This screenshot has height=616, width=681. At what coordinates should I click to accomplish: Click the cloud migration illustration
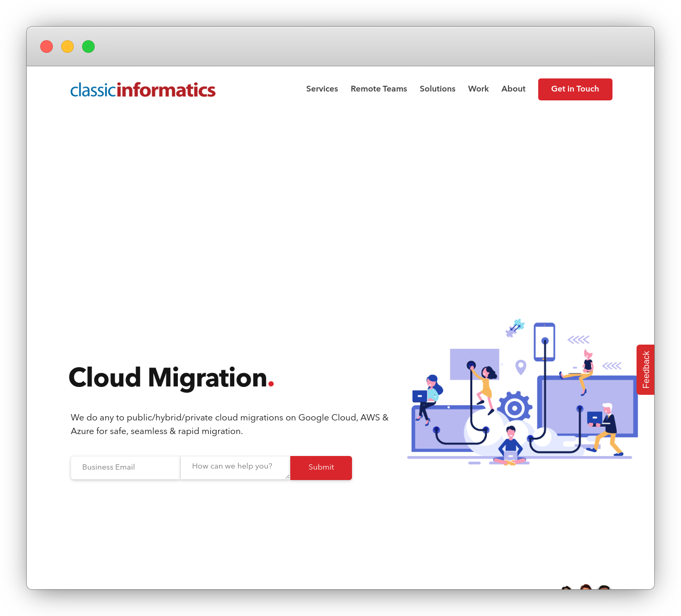523,392
